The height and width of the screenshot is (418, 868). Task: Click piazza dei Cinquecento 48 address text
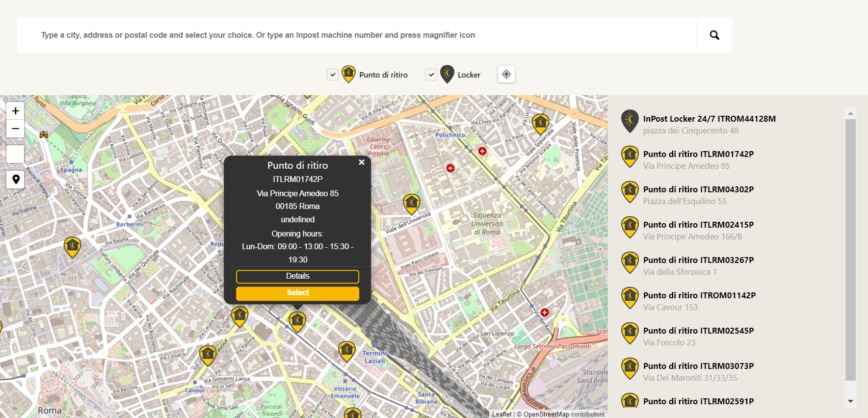(690, 131)
